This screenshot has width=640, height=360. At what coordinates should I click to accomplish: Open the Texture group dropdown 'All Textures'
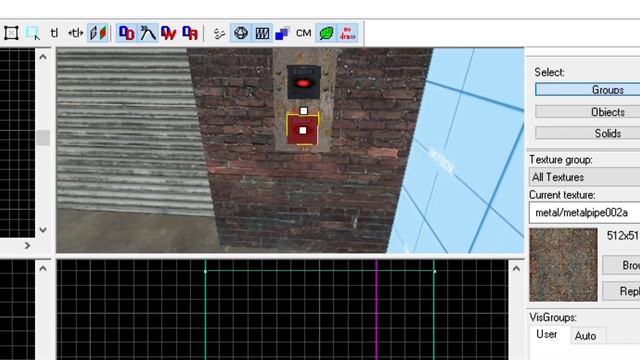(584, 177)
